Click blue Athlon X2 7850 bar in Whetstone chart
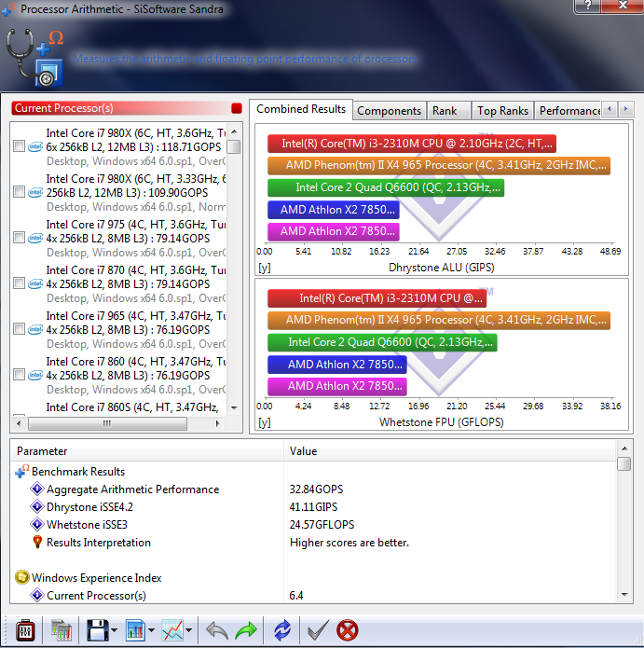 337,364
